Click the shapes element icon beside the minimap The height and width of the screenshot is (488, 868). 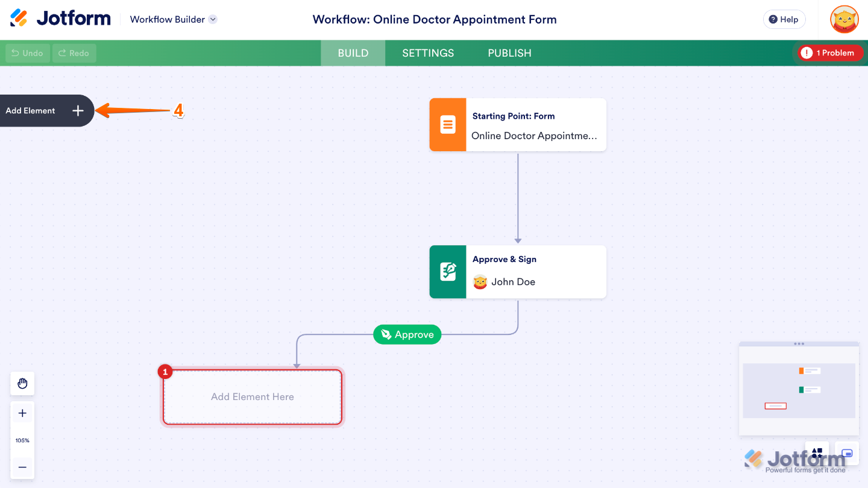click(817, 453)
